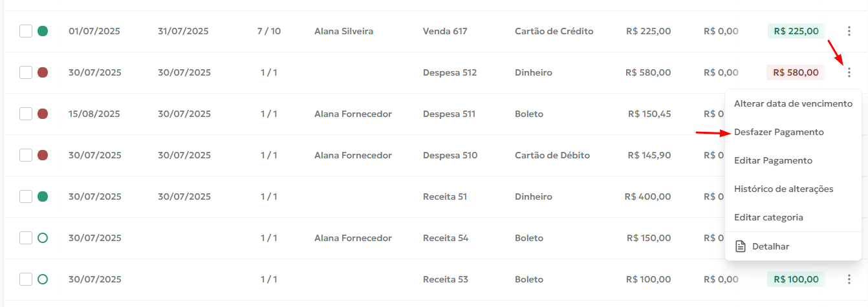
Task: Check the box for Receita 53 row
Action: coord(26,279)
